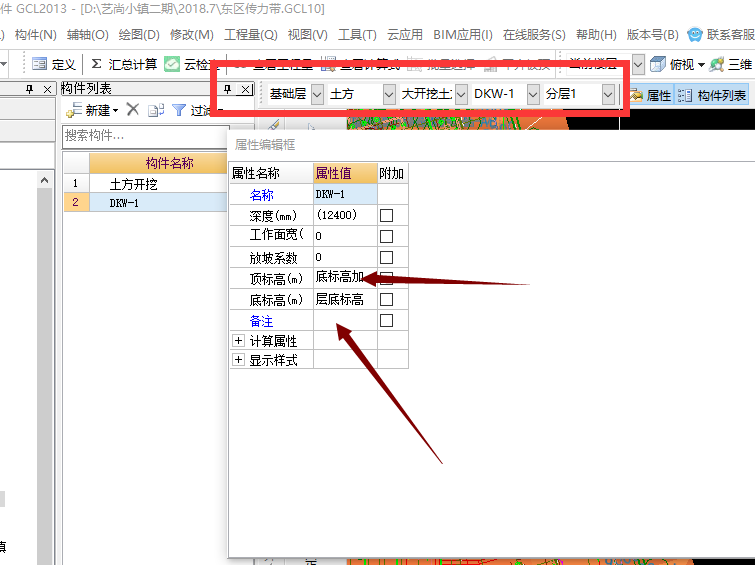
Task: Open the 分层1 layer dropdown
Action: [608, 94]
